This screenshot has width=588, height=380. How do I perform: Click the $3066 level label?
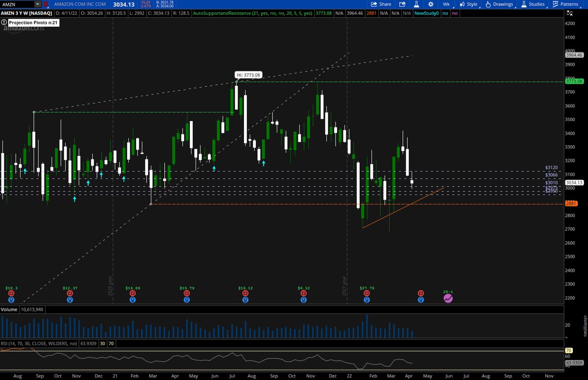552,175
